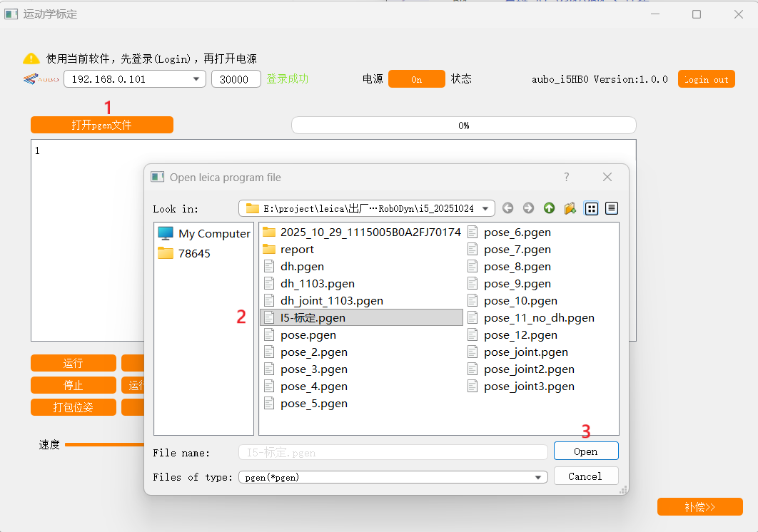Expand the IP address dropdown

(196, 79)
